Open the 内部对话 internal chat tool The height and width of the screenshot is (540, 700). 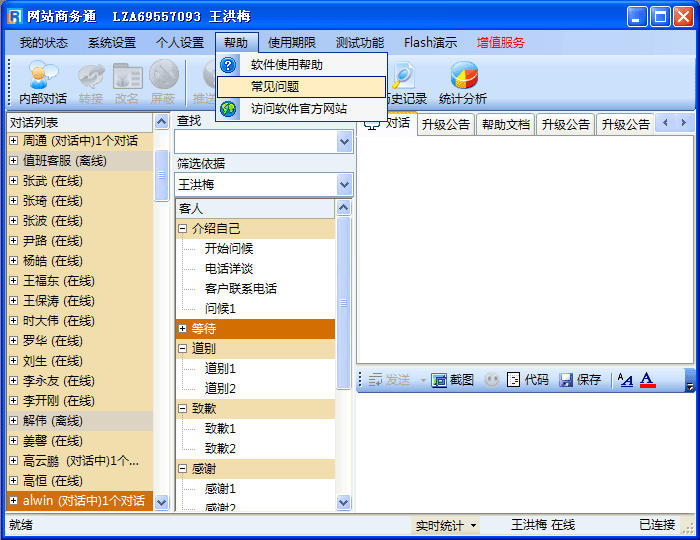(43, 82)
